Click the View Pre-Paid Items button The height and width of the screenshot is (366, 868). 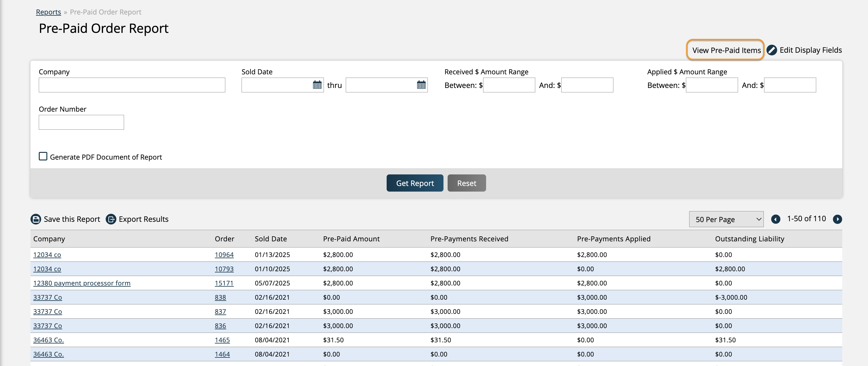[x=726, y=50]
